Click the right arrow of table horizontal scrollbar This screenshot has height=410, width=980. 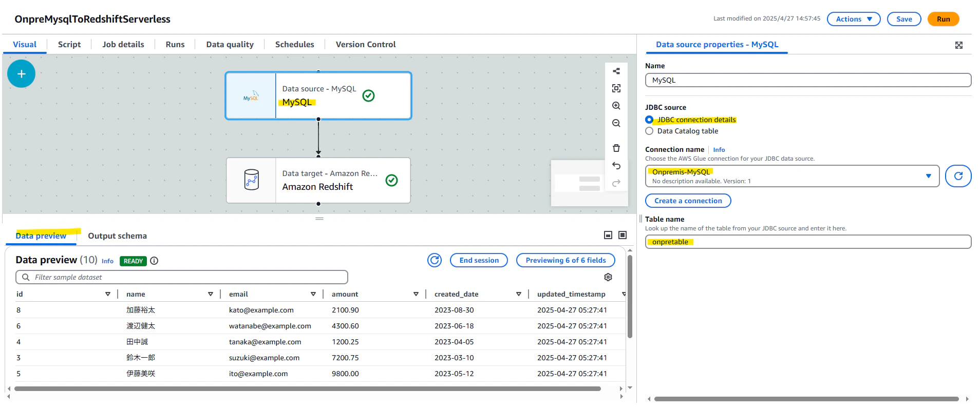621,389
